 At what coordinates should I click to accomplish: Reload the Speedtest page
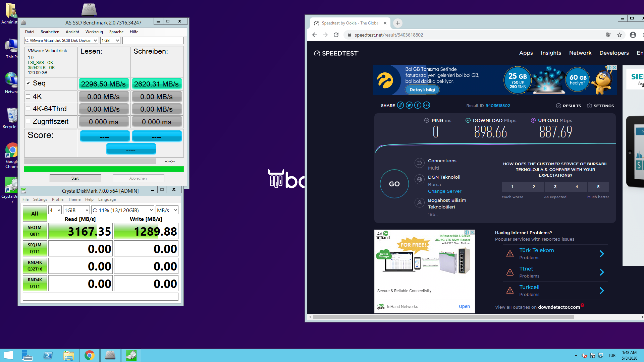coord(336,35)
